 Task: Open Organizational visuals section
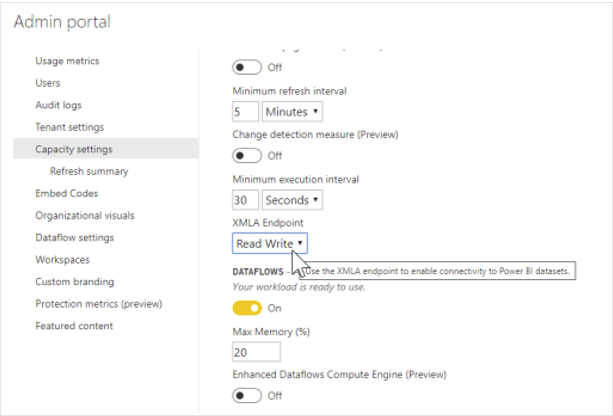[x=84, y=215]
